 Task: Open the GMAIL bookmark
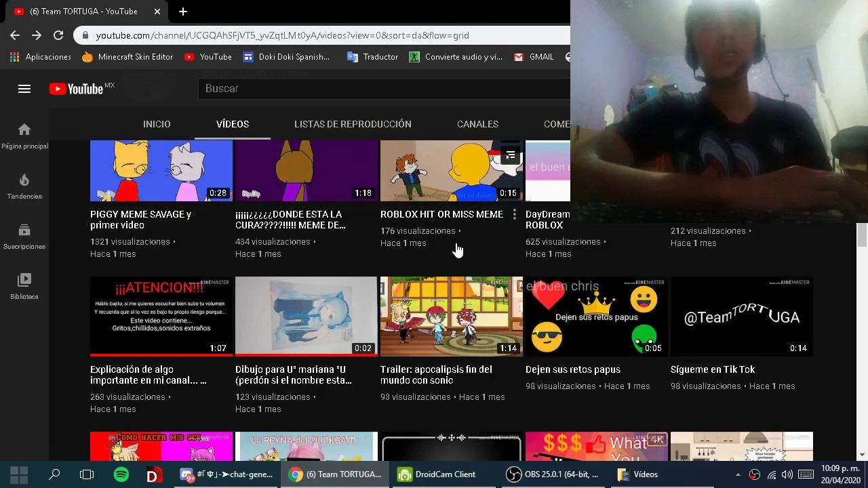point(534,57)
